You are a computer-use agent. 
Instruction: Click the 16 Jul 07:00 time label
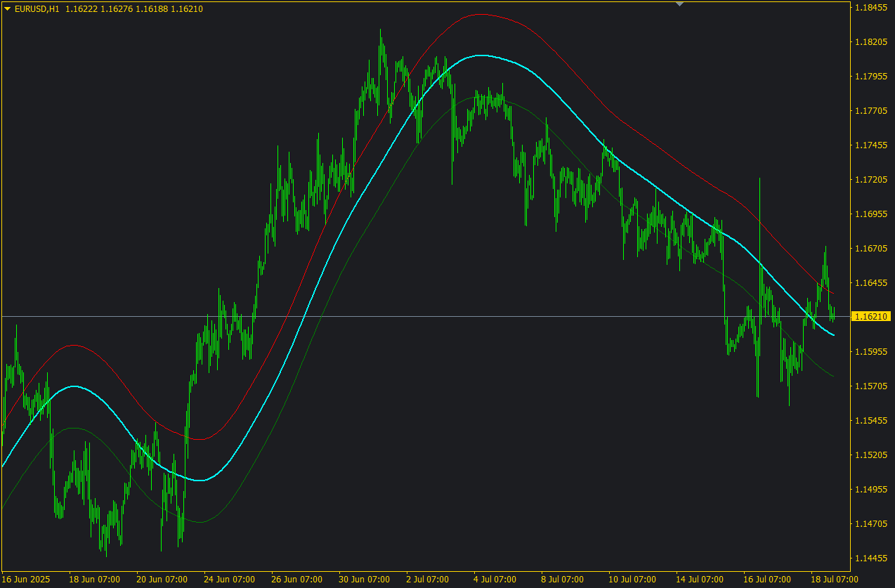point(767,580)
